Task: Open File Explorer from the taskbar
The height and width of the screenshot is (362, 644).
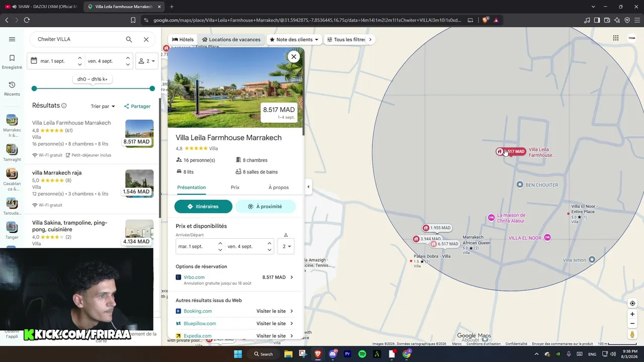Action: tap(288, 354)
